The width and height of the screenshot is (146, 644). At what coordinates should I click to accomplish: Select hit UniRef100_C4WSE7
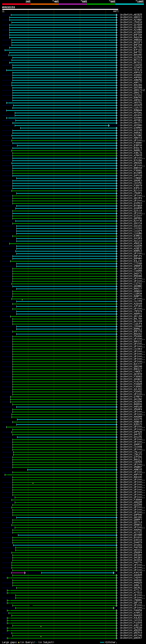point(131,371)
